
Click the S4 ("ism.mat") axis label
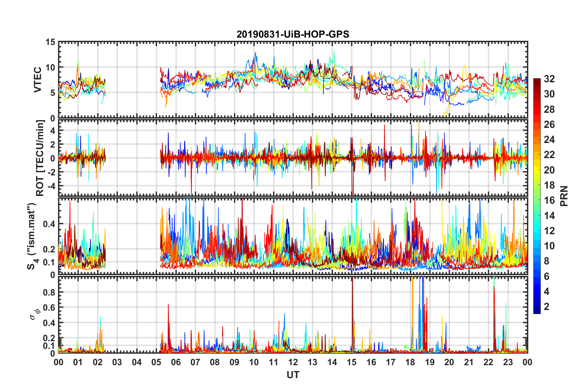pyautogui.click(x=33, y=236)
